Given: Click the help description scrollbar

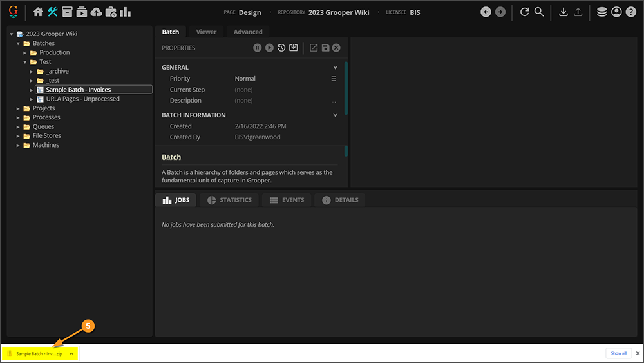Looking at the screenshot, I should (x=346, y=152).
